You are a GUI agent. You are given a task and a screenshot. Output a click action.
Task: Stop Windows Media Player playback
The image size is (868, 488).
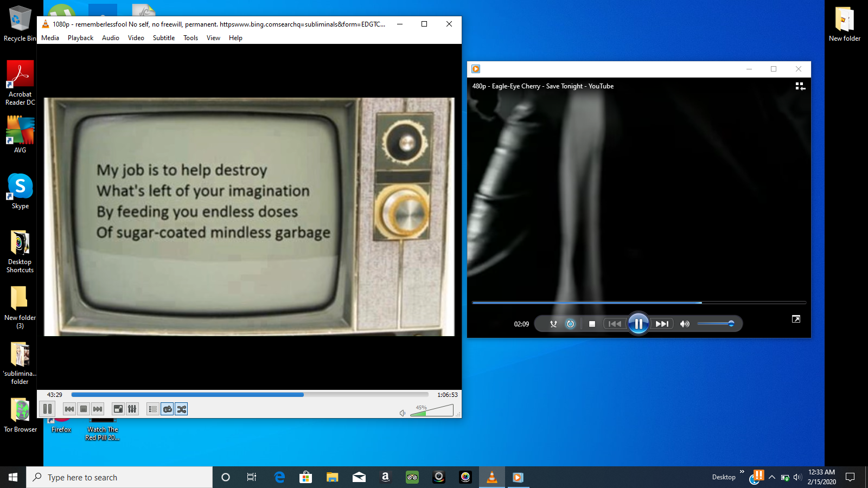click(x=592, y=324)
